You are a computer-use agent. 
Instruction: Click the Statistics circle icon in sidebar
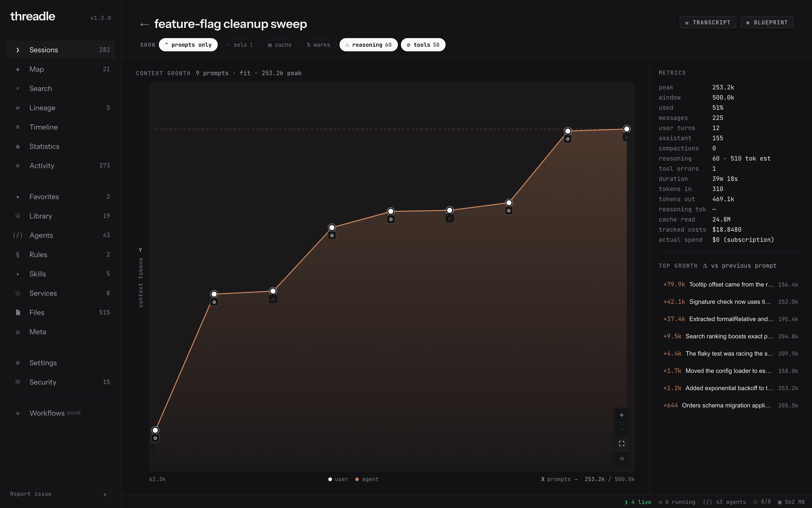coord(18,147)
